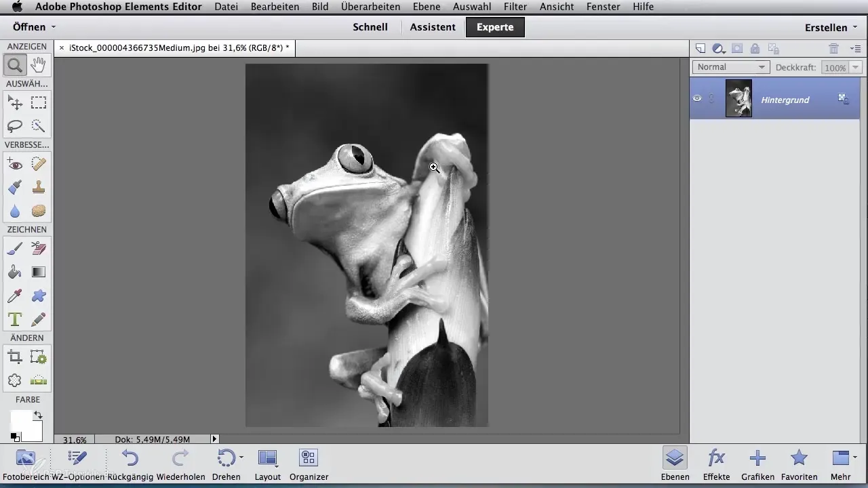Switch to Assistent editing mode
This screenshot has height=488, width=868.
pyautogui.click(x=433, y=27)
